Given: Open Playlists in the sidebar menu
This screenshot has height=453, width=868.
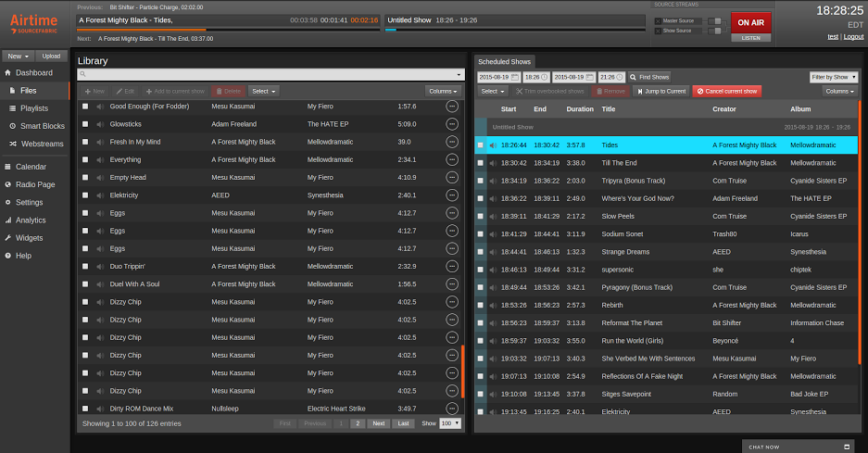Looking at the screenshot, I should 34,108.
